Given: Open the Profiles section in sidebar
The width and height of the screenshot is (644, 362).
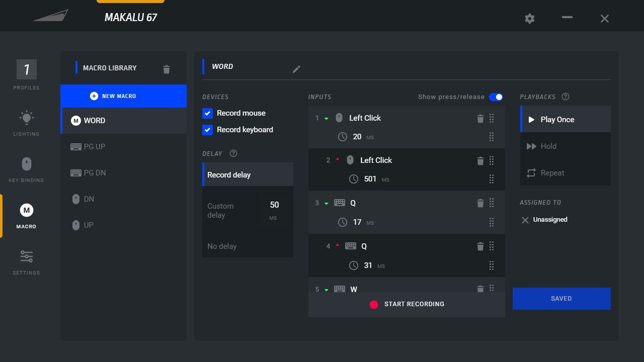Looking at the screenshot, I should click(26, 75).
